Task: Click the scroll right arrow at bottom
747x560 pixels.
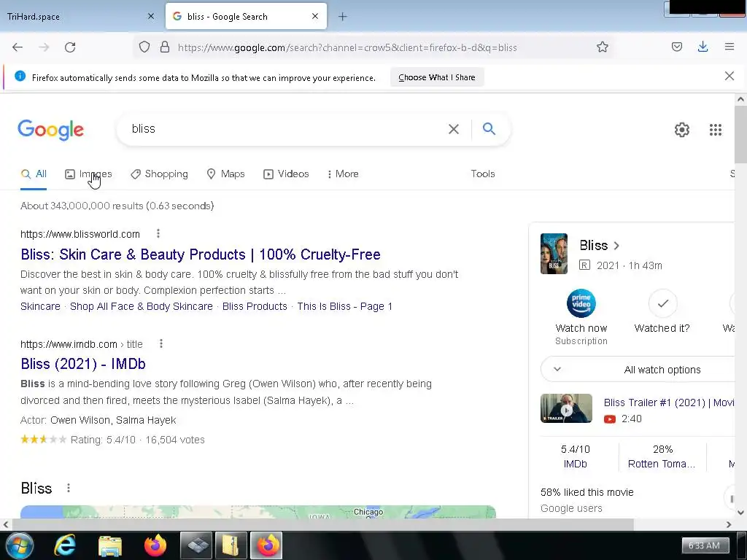Action: tap(729, 524)
